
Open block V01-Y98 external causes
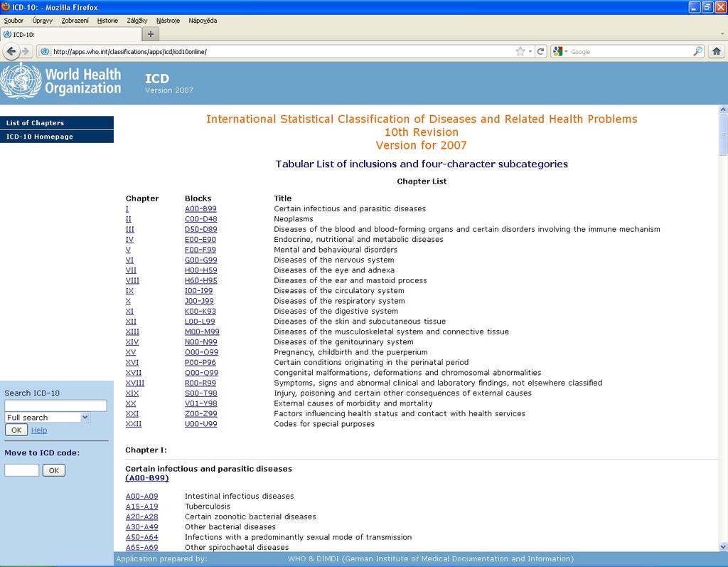coord(201,403)
